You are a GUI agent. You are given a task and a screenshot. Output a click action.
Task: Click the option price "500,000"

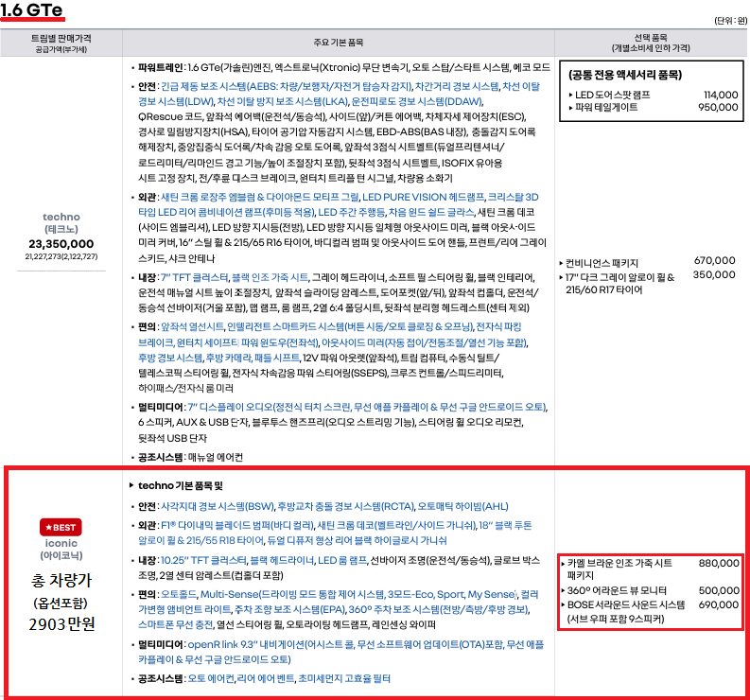coord(719,591)
